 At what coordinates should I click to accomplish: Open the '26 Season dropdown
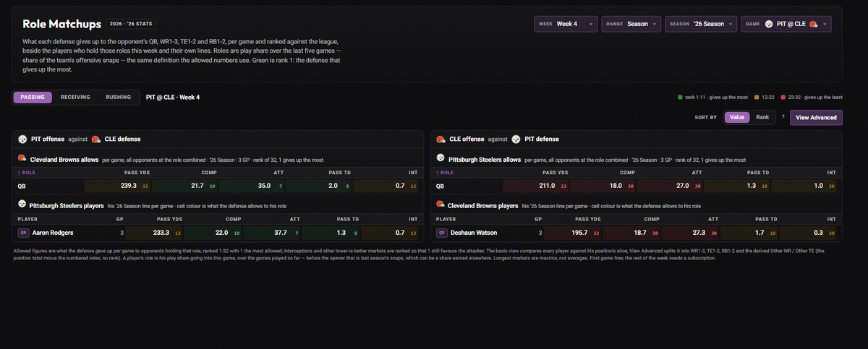pyautogui.click(x=701, y=24)
